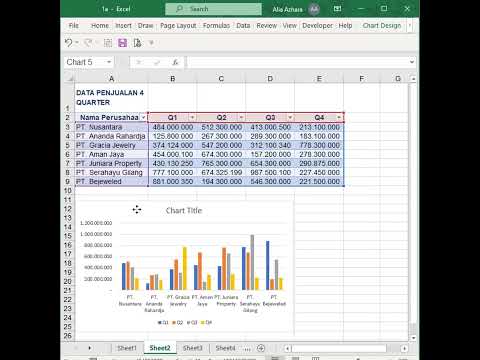Click the New Sheet plus icon
Viewport: 480px width, 360px height.
pyautogui.click(x=261, y=348)
